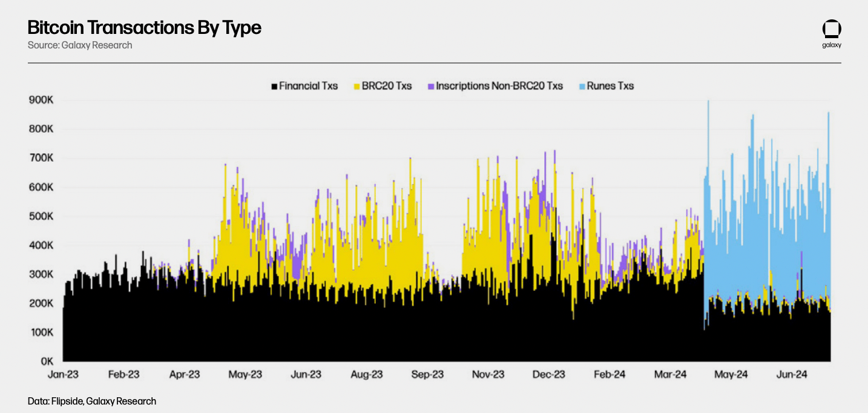Click the Bitcoin Transactions By Type title
Image resolution: width=868 pixels, height=413 pixels.
[145, 27]
